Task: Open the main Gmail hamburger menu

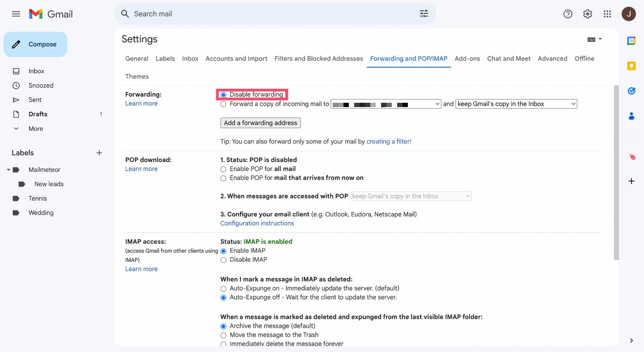Action: point(16,14)
